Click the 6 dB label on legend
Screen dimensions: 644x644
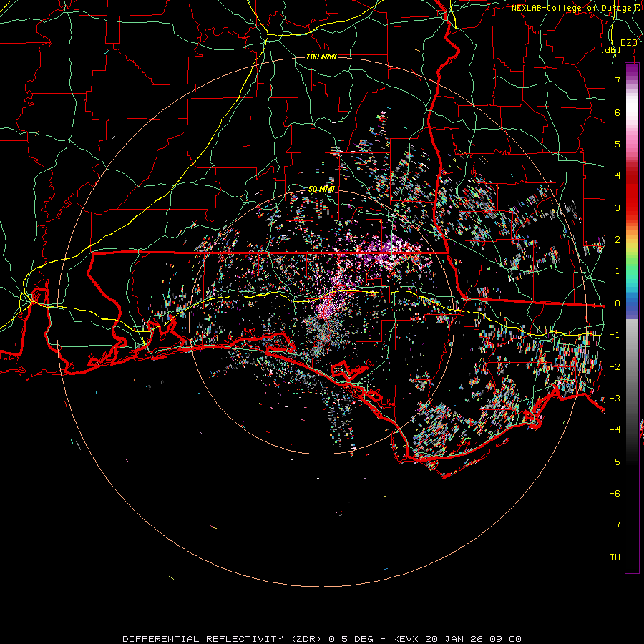point(618,112)
